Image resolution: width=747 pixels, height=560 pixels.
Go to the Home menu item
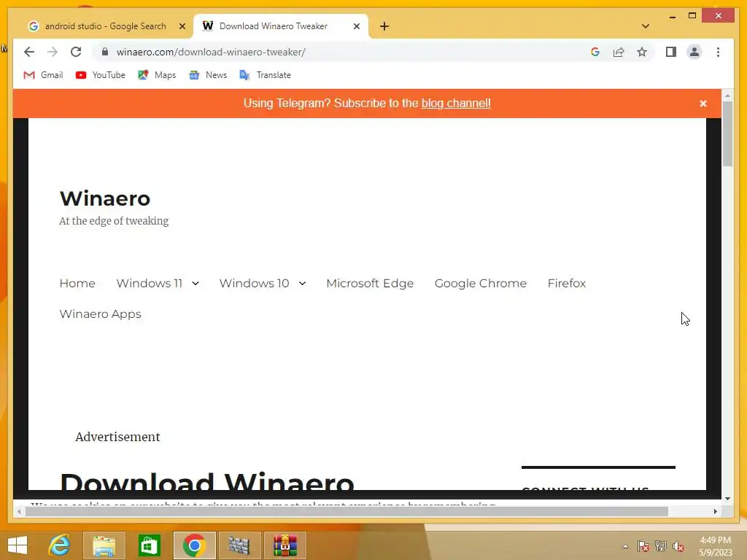point(77,284)
